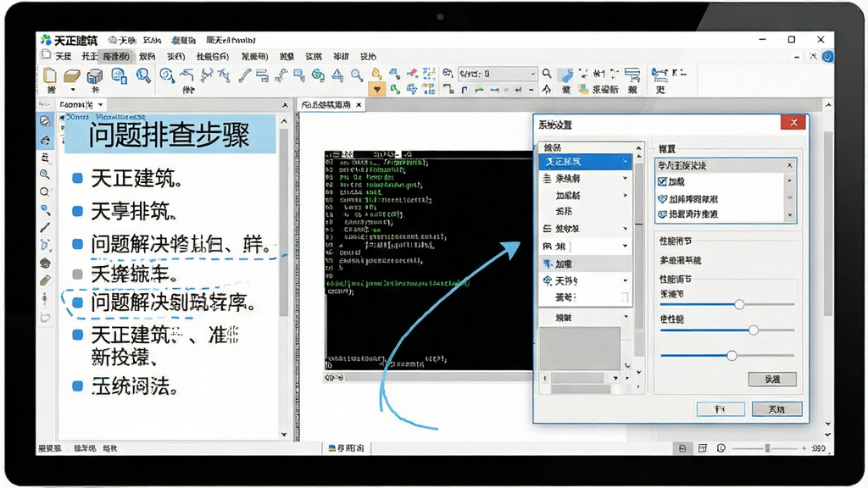The image size is (868, 488).
Task: Click the bullet line "天享排筑。"
Action: pyautogui.click(x=134, y=211)
